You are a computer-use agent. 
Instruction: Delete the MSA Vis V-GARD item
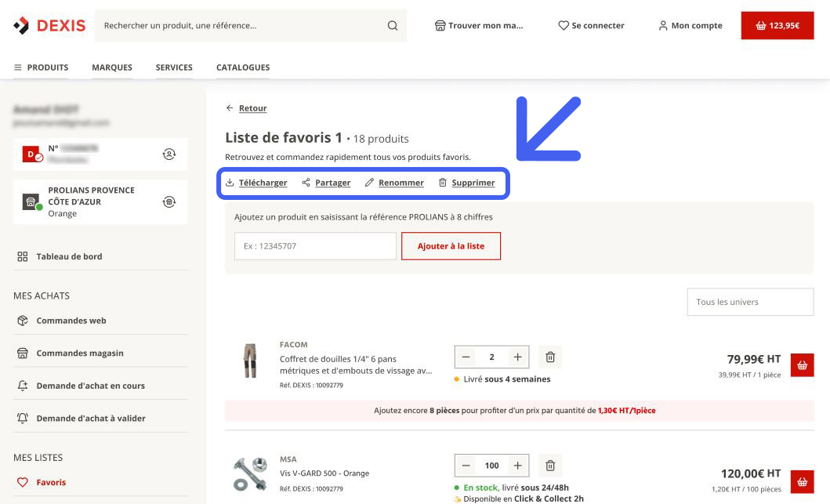point(550,466)
